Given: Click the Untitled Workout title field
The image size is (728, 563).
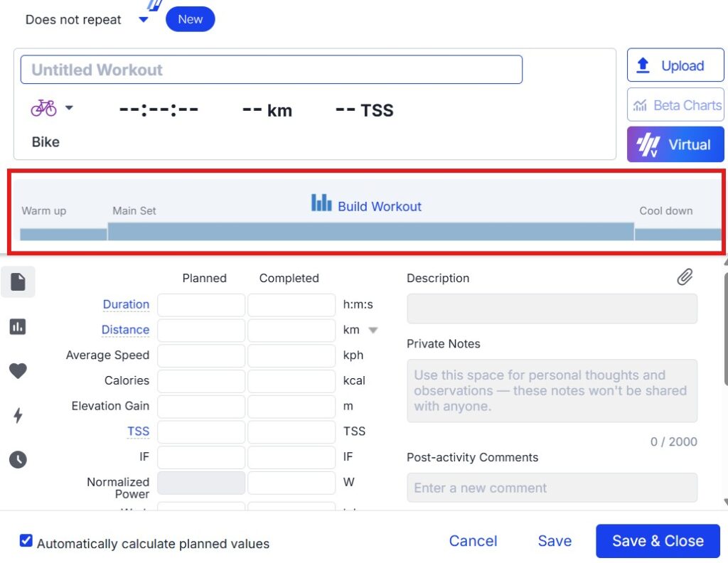Looking at the screenshot, I should point(271,70).
